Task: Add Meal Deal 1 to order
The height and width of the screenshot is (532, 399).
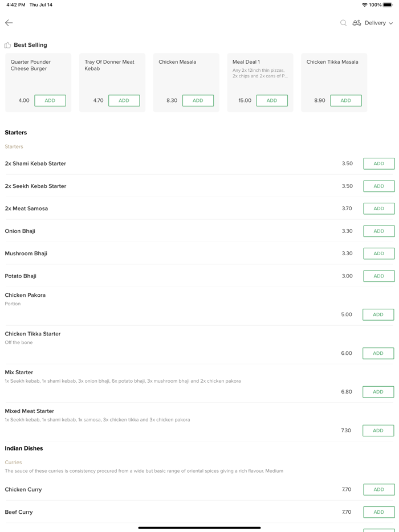Action: 272,101
